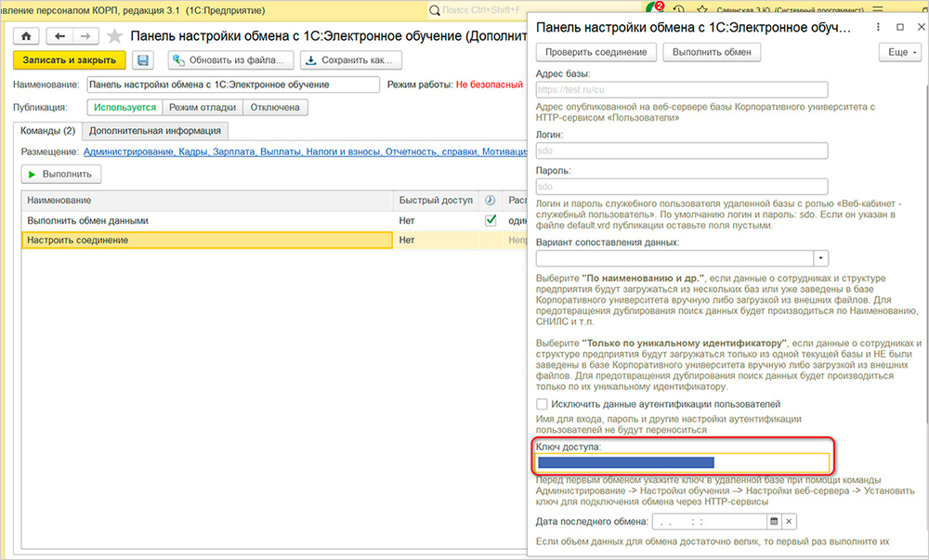Click the 'Наименование' input field
Viewport: 929px width, 560px height.
tap(233, 85)
